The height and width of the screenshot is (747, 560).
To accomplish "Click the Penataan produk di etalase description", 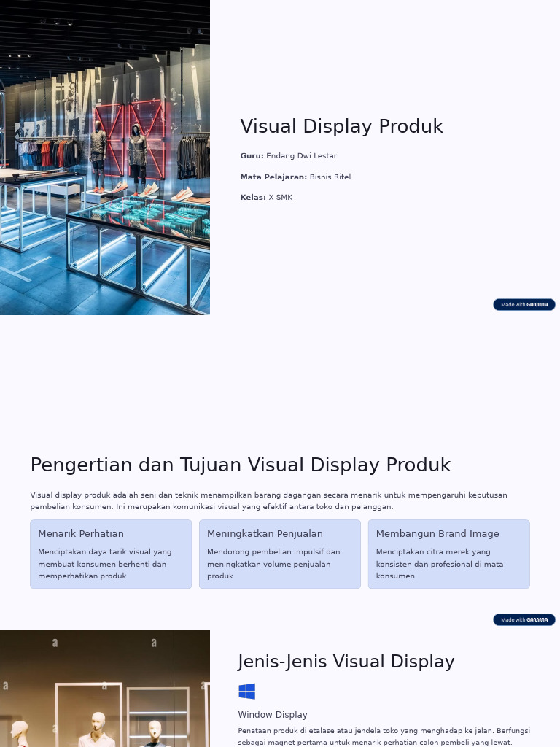I will [384, 736].
